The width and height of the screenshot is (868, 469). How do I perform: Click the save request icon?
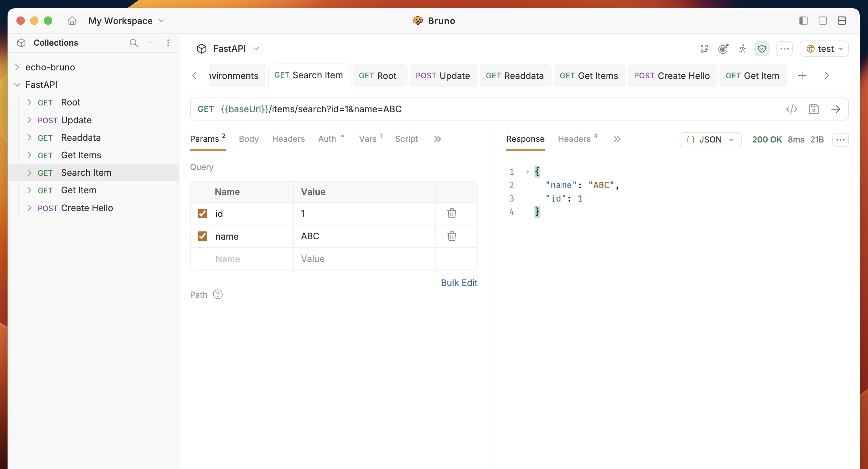pos(813,109)
